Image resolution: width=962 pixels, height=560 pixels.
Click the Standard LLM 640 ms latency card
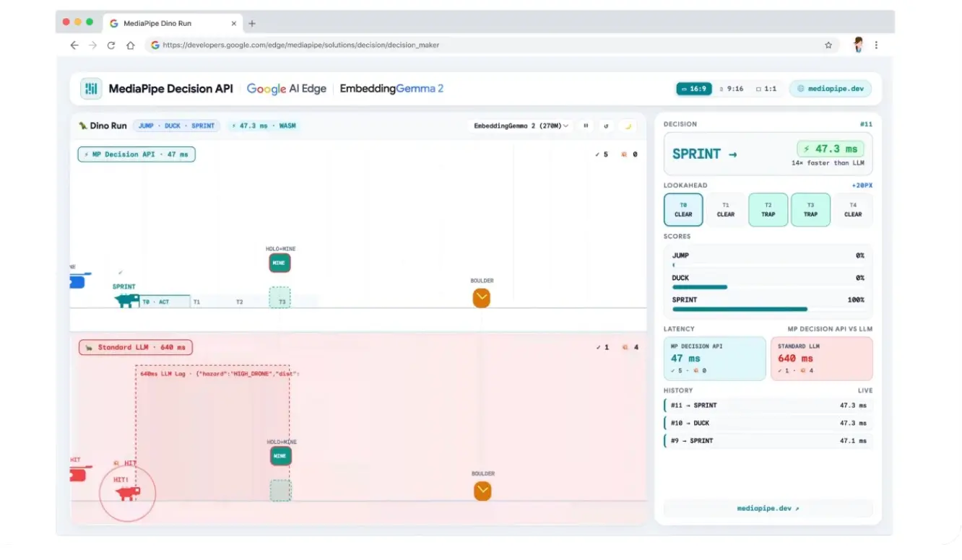(x=822, y=359)
